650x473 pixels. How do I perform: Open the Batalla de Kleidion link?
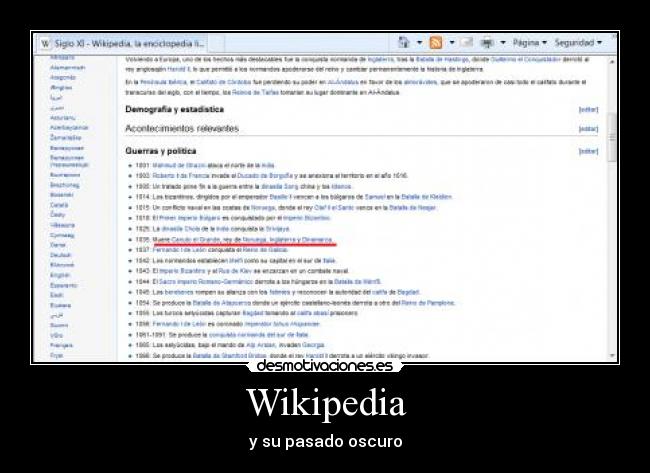pyautogui.click(x=427, y=197)
